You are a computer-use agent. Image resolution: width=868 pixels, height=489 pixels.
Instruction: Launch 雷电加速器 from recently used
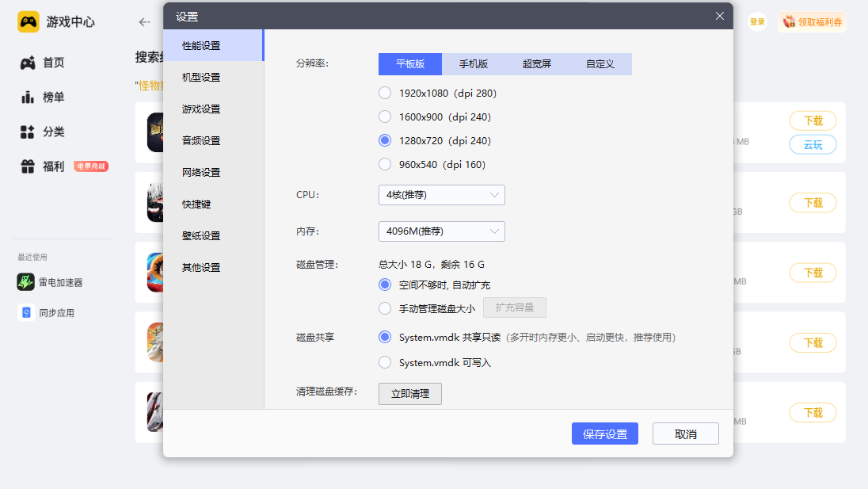[26, 282]
